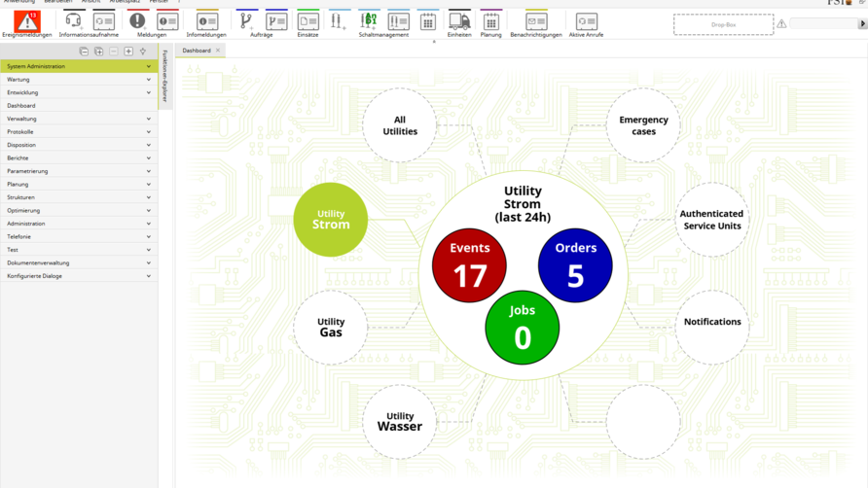Select the Utility Gas circle

[331, 328]
